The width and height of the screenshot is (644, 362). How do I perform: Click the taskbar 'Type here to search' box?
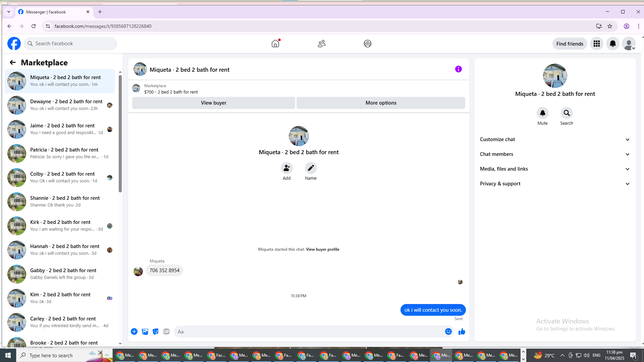pyautogui.click(x=64, y=355)
